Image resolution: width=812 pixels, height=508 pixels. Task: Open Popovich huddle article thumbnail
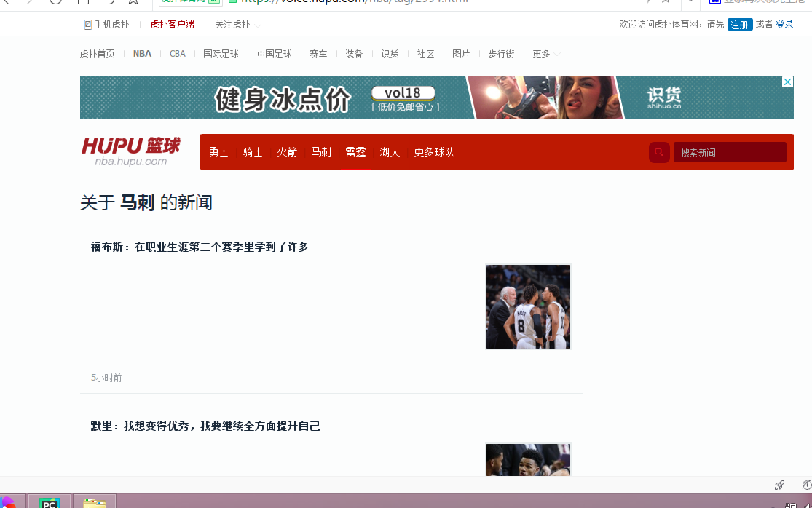coord(528,307)
